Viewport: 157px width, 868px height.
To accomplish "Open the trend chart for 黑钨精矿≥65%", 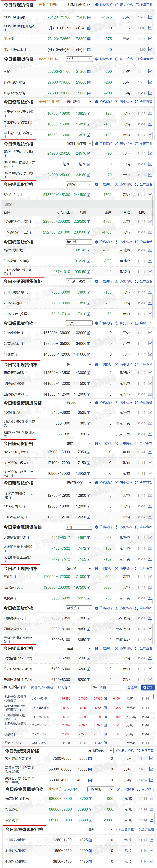I will (x=150, y=373).
